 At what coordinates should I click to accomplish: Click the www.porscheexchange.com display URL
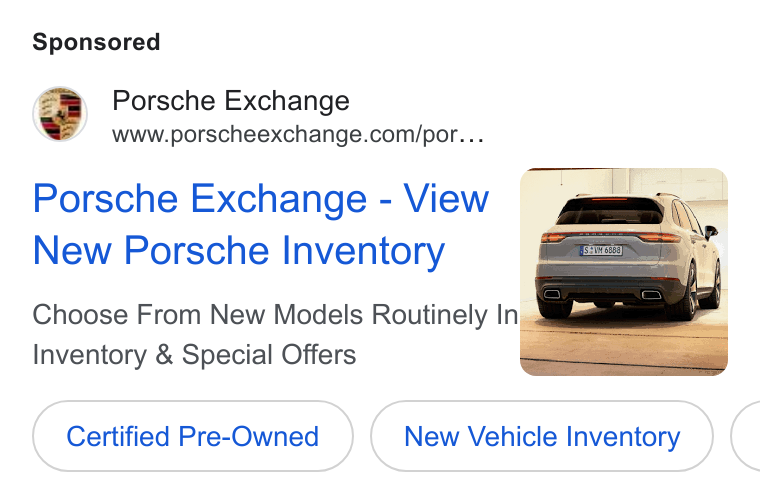(298, 134)
